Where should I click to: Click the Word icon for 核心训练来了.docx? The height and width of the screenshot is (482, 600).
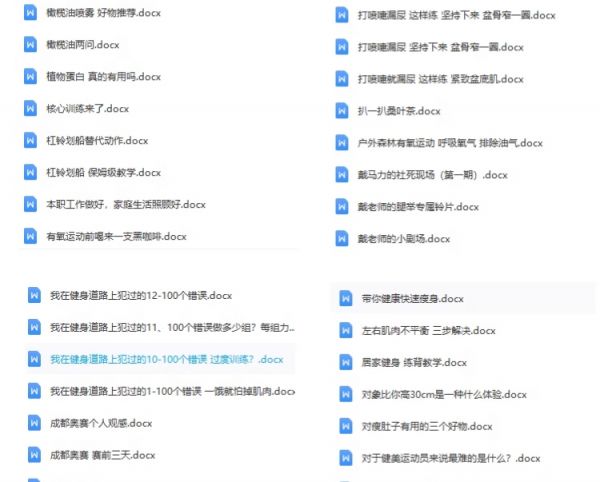pos(30,108)
